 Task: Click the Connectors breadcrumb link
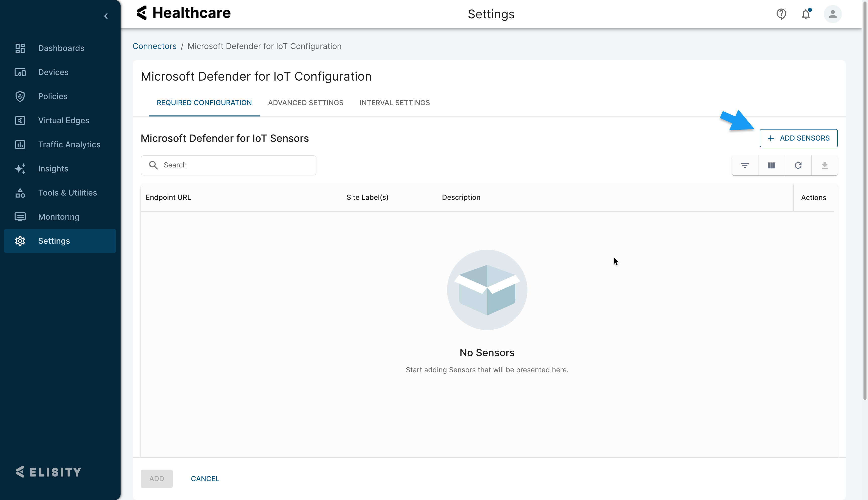coord(154,46)
